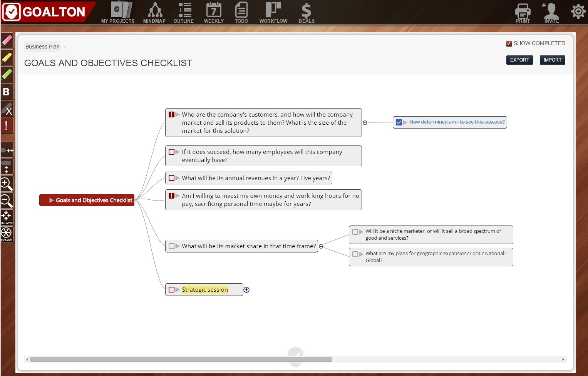588x376 pixels.
Task: Collapse the company's customers node children
Action: [365, 123]
